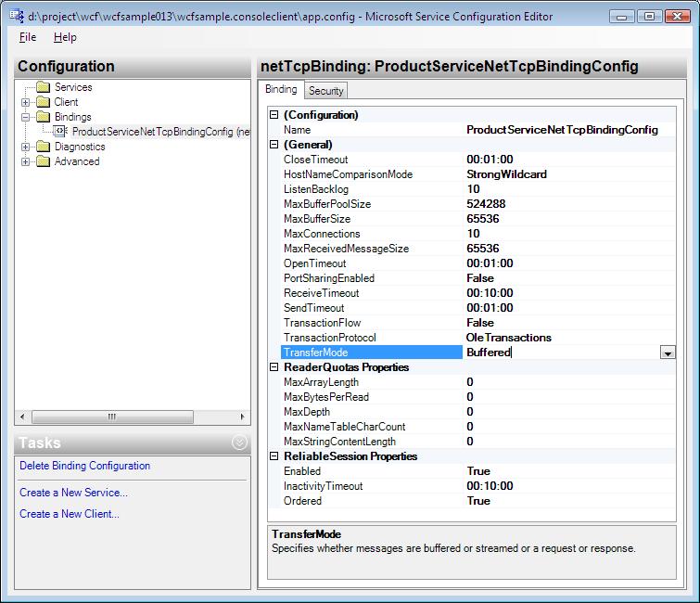This screenshot has height=603, width=700.
Task: Expand the Client tree node
Action: [25, 102]
